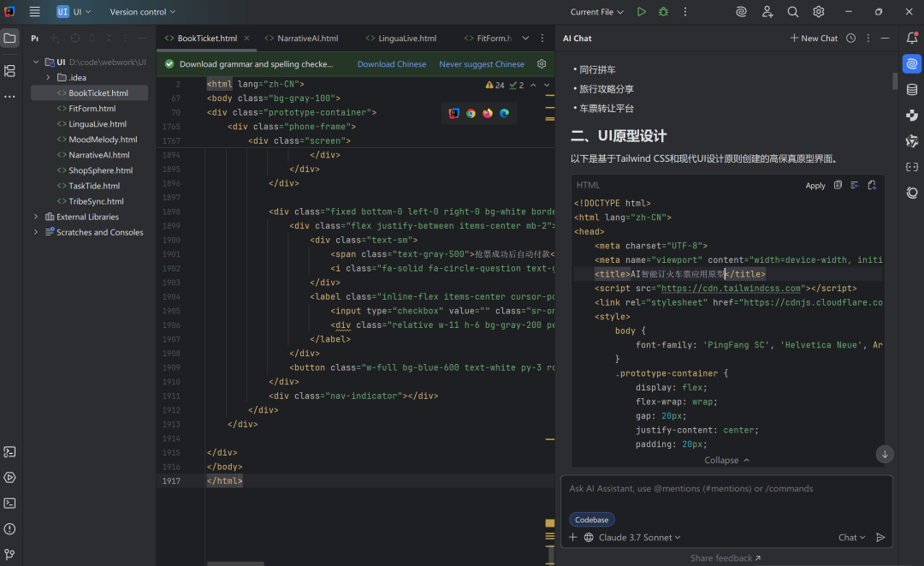This screenshot has width=924, height=566.
Task: Open the Chat mode dropdown
Action: [x=851, y=537]
